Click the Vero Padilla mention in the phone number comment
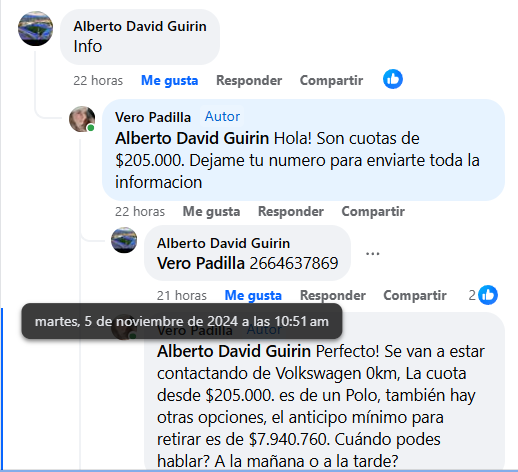 (x=201, y=263)
